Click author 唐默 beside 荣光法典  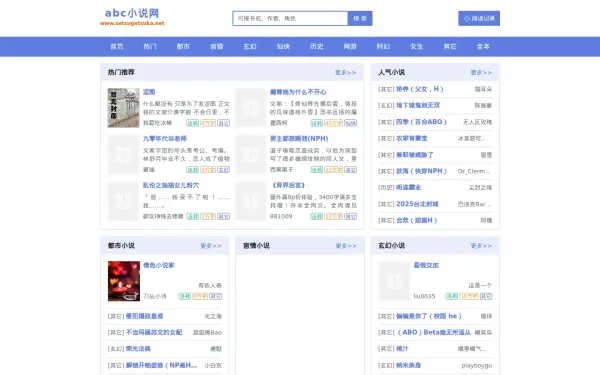(216, 349)
